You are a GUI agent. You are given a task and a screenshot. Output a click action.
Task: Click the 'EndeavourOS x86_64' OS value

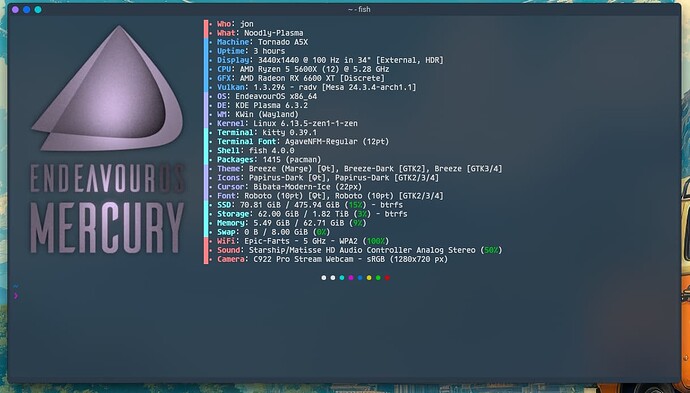(276, 96)
